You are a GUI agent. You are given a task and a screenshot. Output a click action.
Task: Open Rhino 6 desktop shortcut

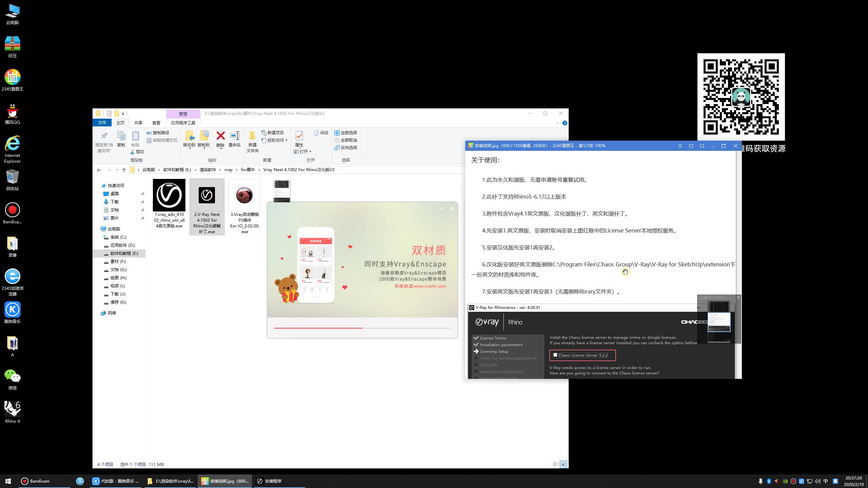[13, 412]
